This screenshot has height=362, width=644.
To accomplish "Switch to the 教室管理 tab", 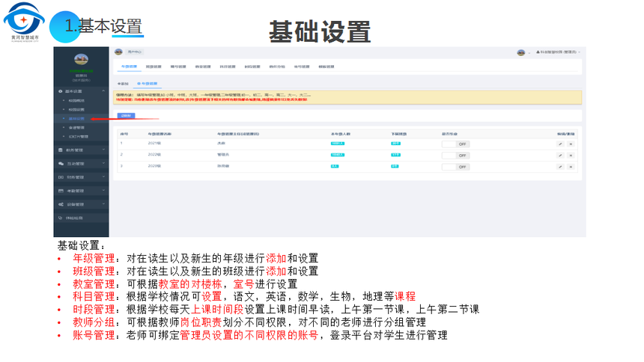I will [203, 67].
